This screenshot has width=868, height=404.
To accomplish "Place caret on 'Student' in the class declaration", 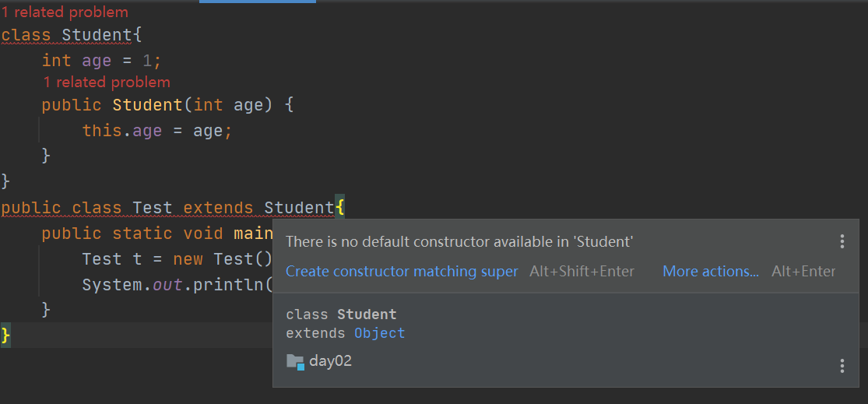I will [97, 35].
